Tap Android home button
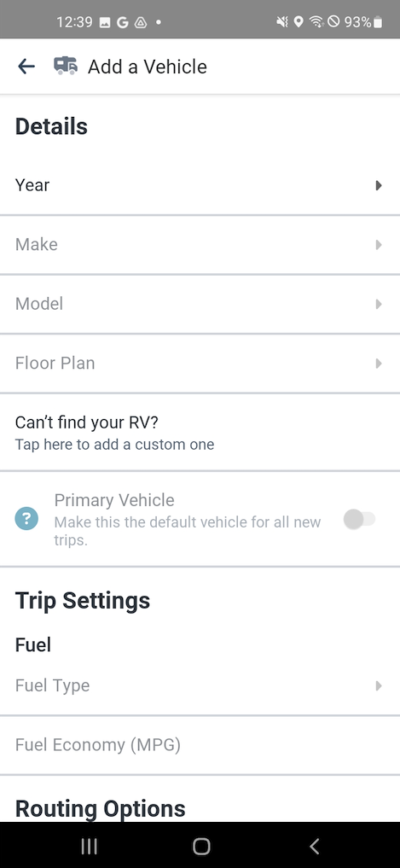This screenshot has width=400, height=868. (201, 845)
